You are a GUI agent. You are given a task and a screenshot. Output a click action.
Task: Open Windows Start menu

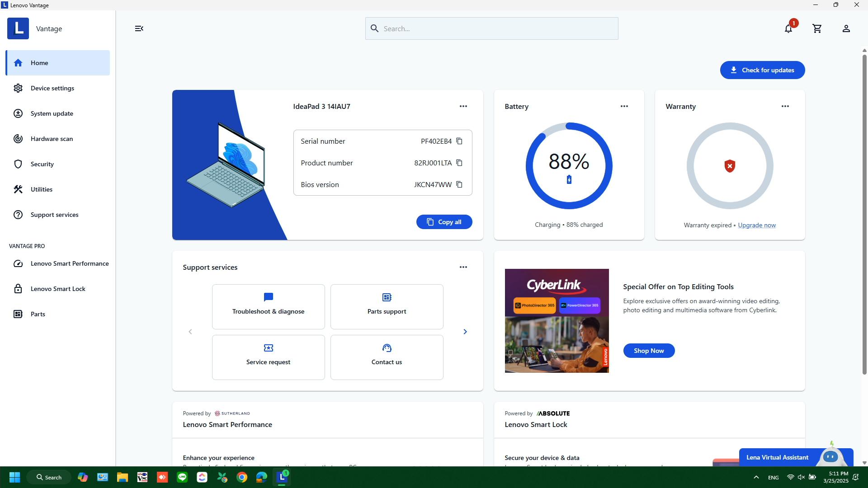click(x=14, y=477)
